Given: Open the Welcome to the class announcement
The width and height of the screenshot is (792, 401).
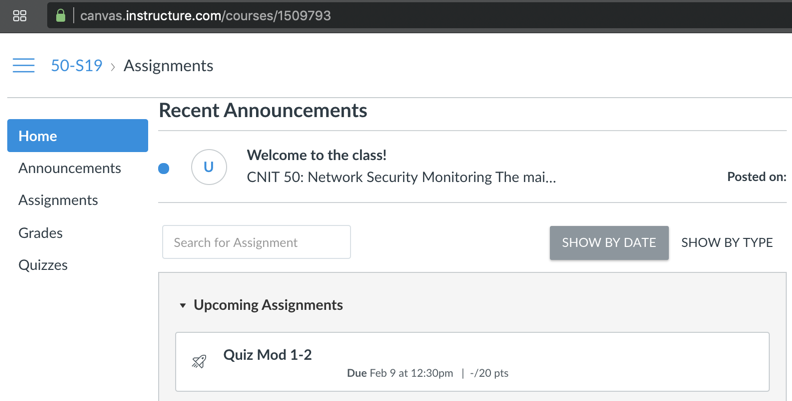Looking at the screenshot, I should [x=316, y=155].
